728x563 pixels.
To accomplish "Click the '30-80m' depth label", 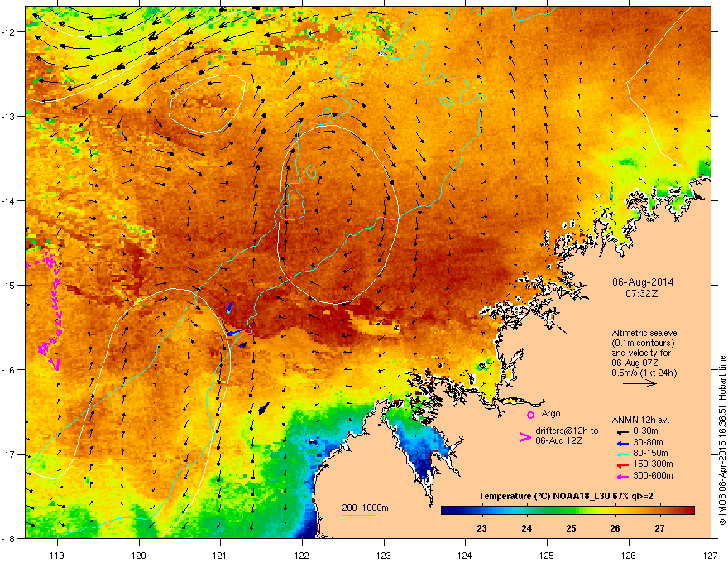I will [x=648, y=443].
